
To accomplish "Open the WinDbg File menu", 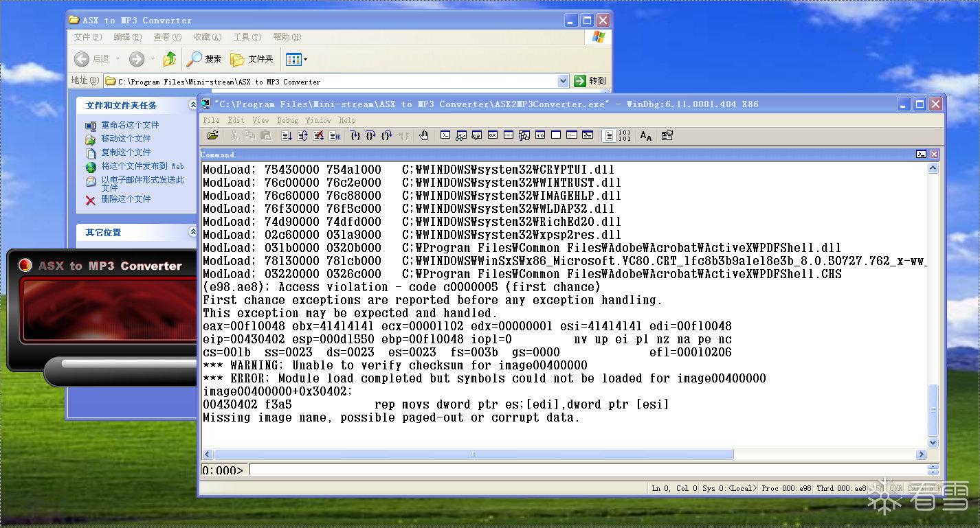I will tap(211, 120).
